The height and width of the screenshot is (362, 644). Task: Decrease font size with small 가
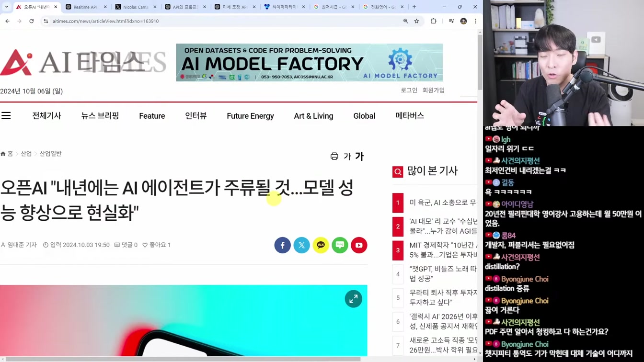347,157
